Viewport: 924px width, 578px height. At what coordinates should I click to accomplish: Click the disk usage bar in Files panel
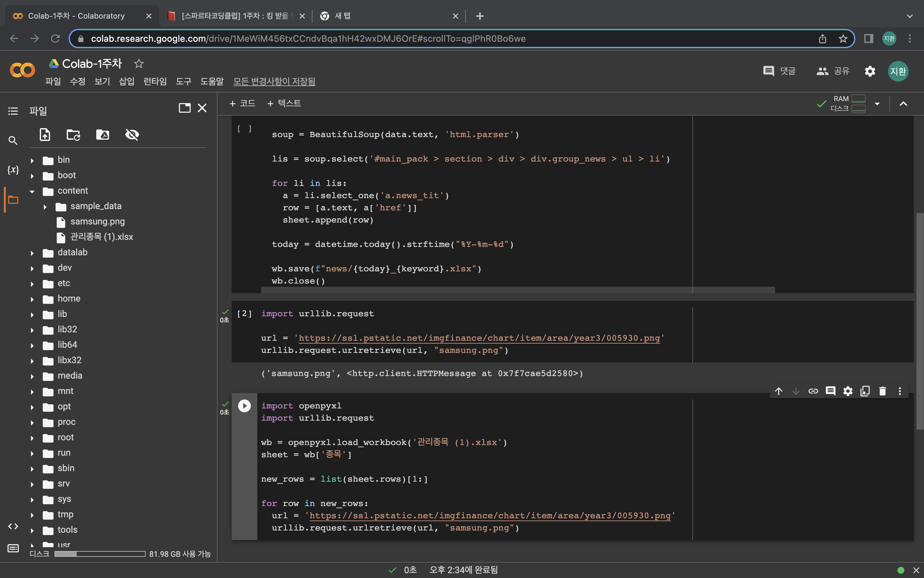(100, 554)
